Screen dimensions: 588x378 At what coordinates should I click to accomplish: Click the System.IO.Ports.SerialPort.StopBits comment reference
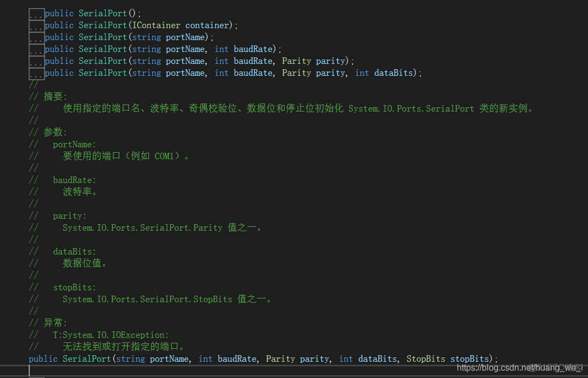147,299
